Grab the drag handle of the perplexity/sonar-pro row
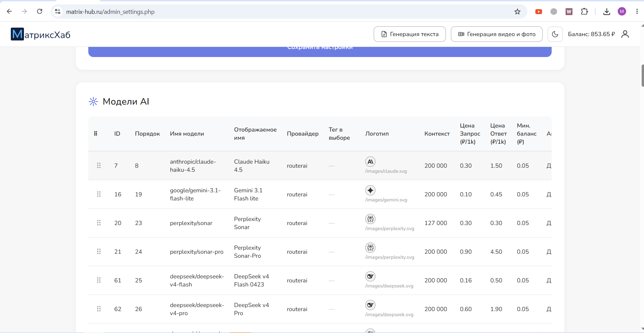The width and height of the screenshot is (644, 333). (x=99, y=251)
